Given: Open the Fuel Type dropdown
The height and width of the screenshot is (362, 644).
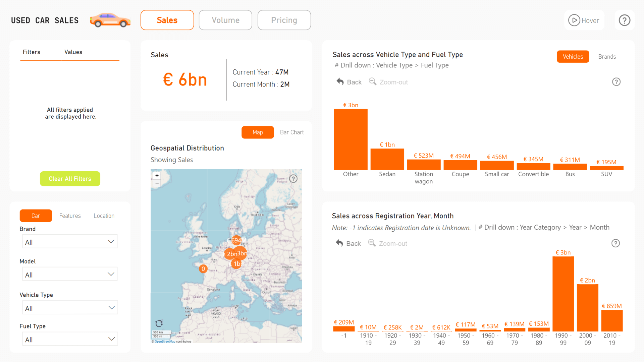Looking at the screenshot, I should point(69,339).
